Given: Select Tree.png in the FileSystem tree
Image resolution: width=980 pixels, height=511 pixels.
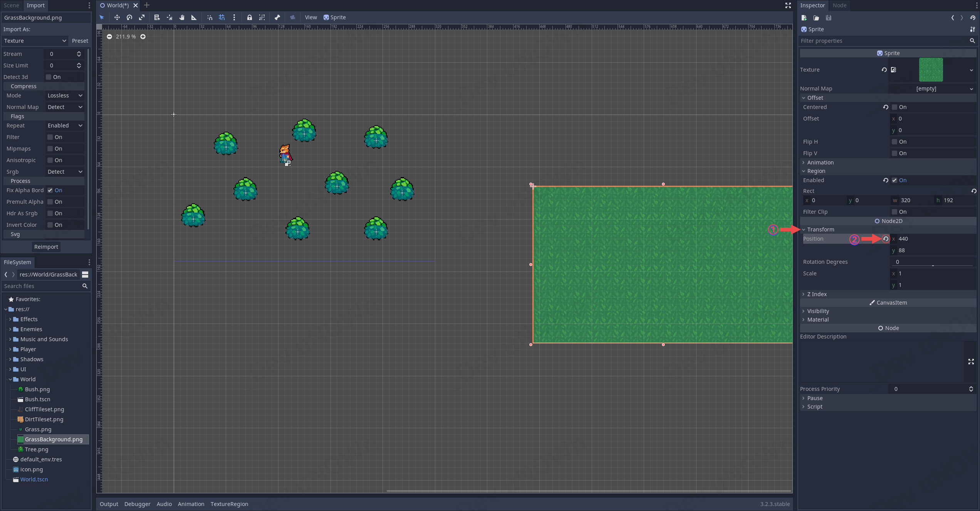Looking at the screenshot, I should click(37, 449).
